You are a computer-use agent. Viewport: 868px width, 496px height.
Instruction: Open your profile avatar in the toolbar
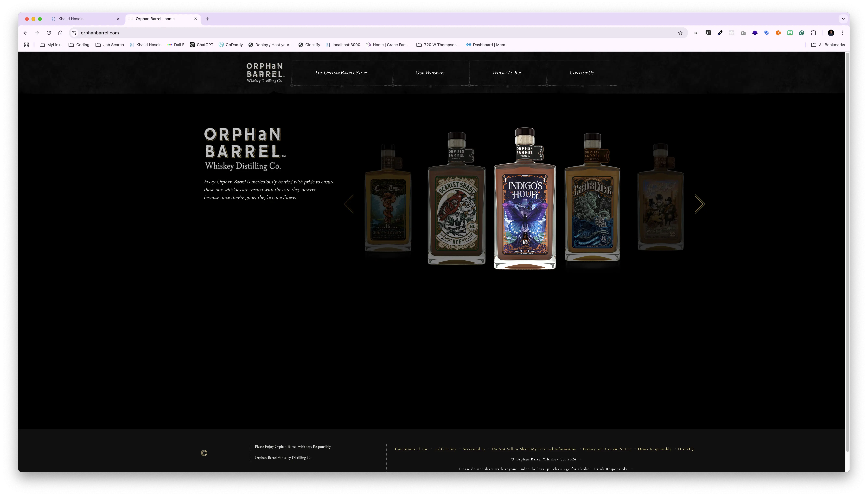[x=831, y=33]
